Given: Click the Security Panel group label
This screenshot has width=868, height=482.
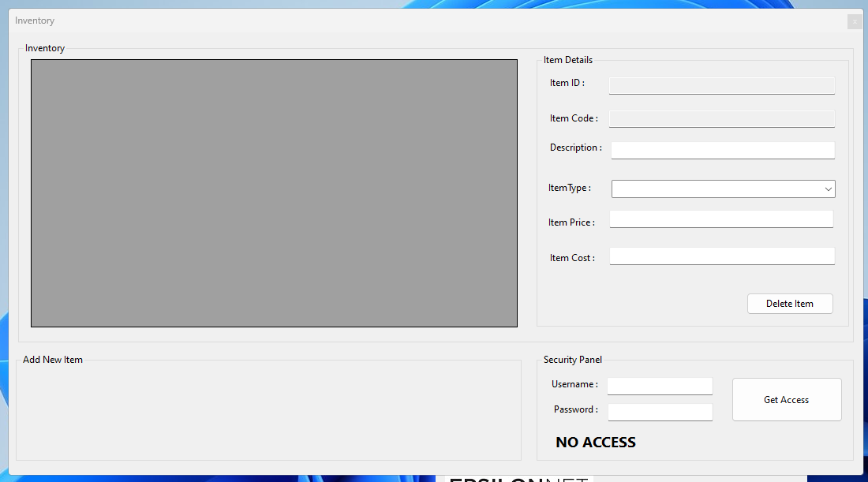Looking at the screenshot, I should [572, 360].
